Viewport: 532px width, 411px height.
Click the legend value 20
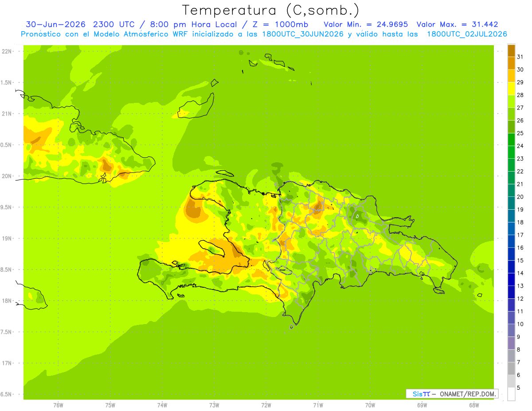click(x=520, y=197)
